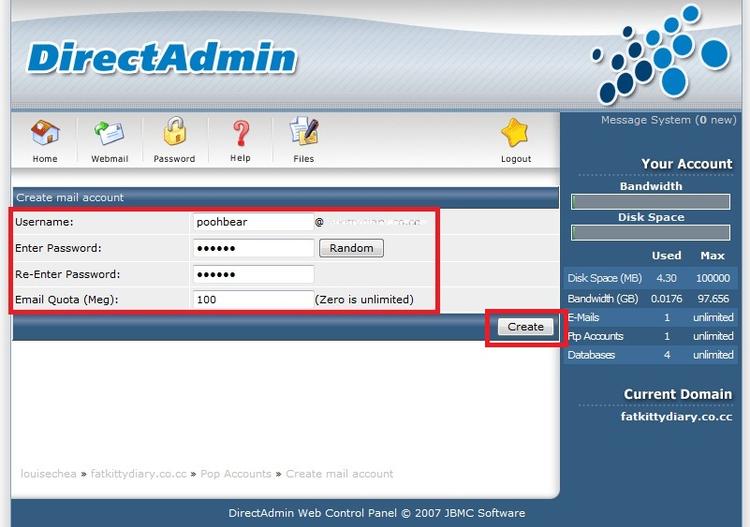The image size is (750, 527).
Task: Click the Enter Password field
Action: coord(253,248)
